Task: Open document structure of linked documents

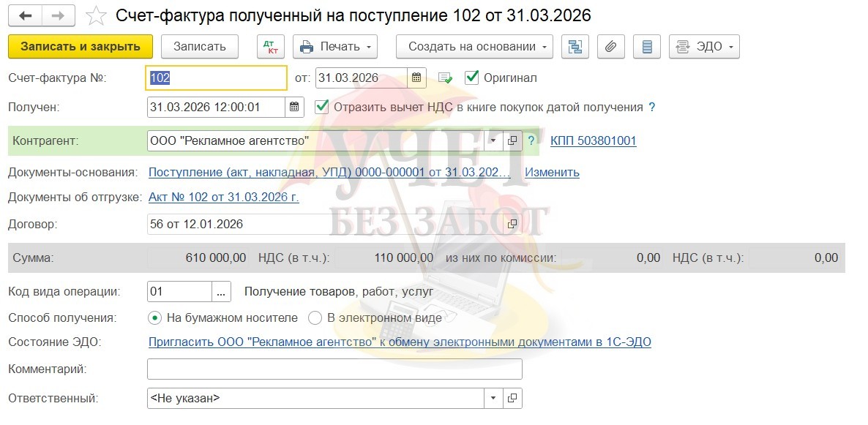Action: click(x=575, y=47)
